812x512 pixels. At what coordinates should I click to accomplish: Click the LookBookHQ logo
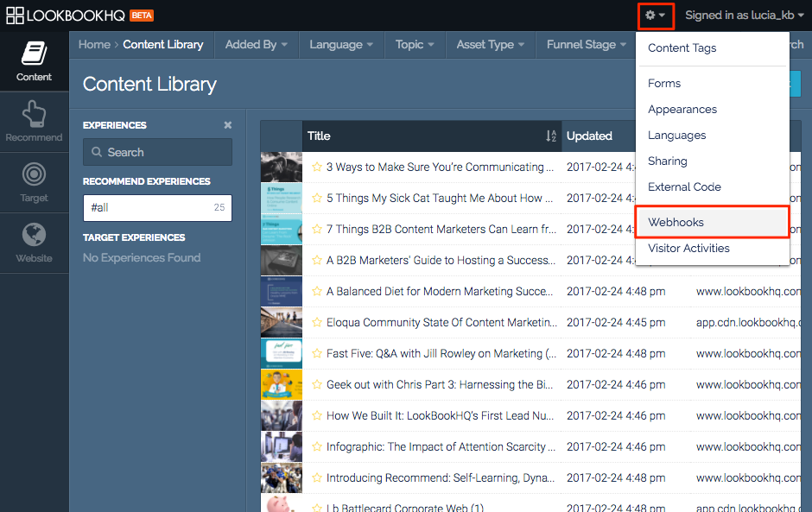(x=66, y=16)
